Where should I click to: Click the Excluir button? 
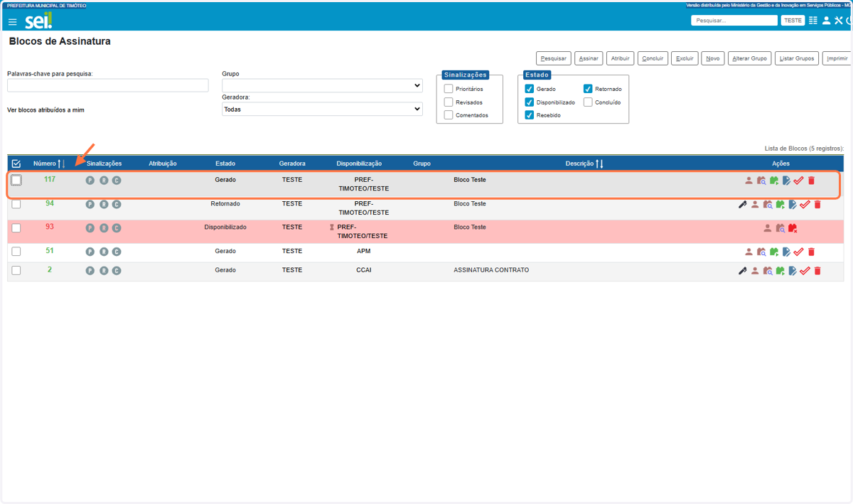pos(685,58)
